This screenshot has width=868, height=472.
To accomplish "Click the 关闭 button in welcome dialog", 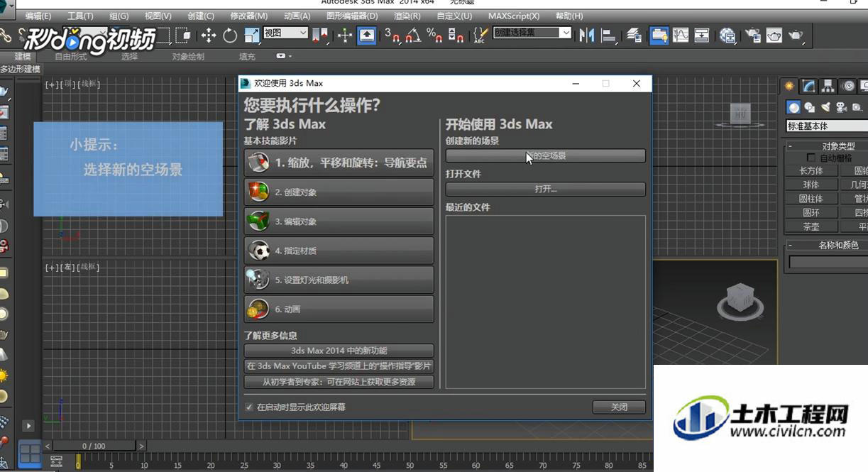I will click(x=619, y=407).
